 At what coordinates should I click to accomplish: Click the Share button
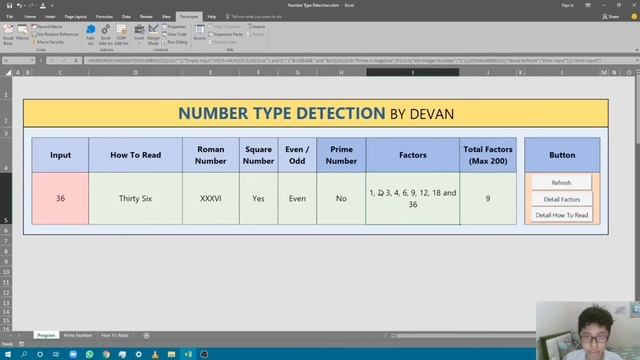pos(611,17)
